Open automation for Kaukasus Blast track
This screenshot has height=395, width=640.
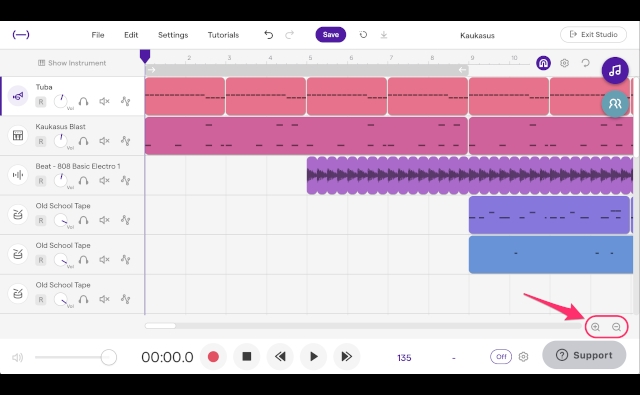[126, 141]
